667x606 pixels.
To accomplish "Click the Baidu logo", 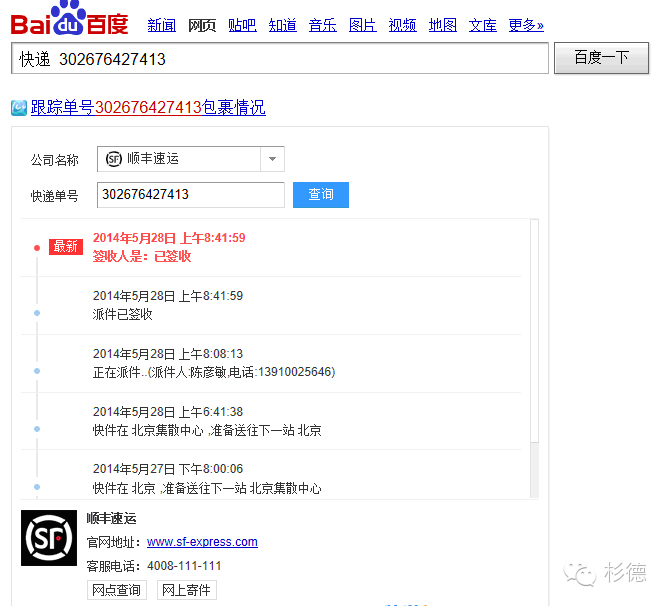I will pyautogui.click(x=69, y=18).
